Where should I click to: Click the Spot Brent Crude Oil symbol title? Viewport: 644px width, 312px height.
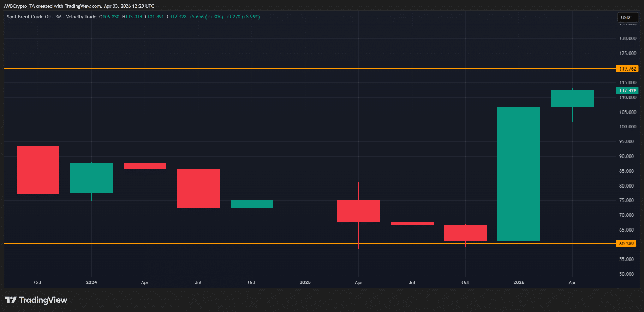(x=29, y=17)
